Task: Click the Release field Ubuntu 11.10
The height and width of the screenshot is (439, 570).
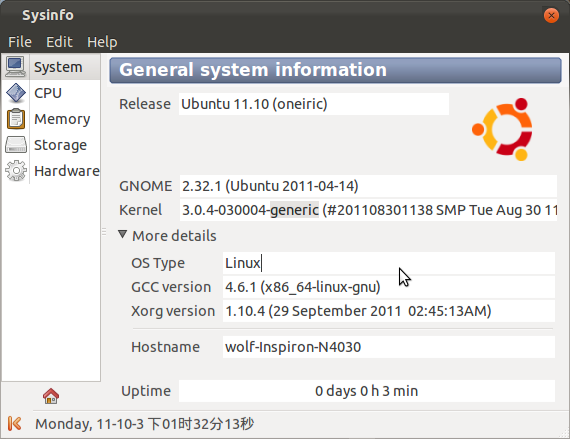Action: pyautogui.click(x=314, y=104)
